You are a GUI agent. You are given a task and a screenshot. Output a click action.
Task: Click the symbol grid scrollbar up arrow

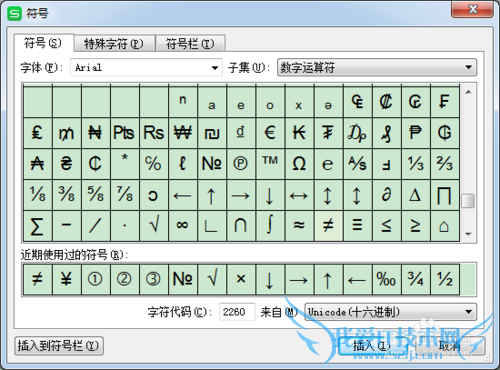pos(468,92)
